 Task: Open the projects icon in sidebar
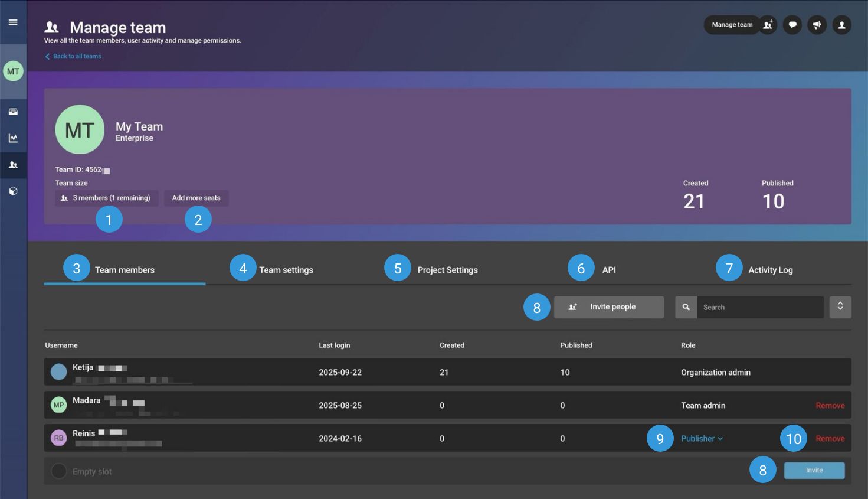[x=13, y=112]
